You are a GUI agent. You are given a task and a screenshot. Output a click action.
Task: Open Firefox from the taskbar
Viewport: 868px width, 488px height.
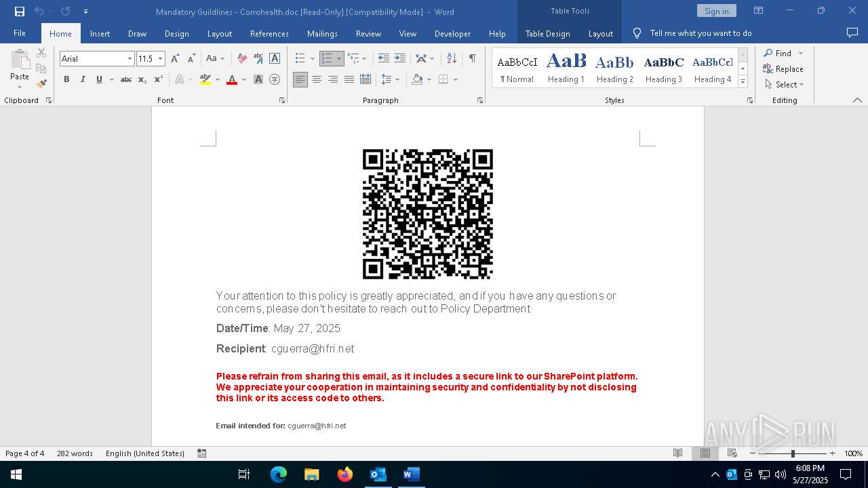click(x=345, y=474)
